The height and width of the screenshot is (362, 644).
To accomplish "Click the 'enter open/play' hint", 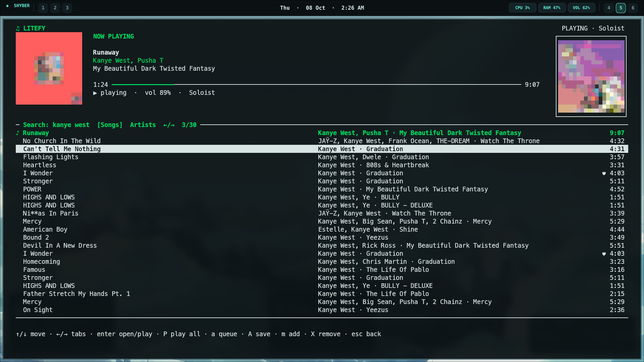I will (x=124, y=334).
